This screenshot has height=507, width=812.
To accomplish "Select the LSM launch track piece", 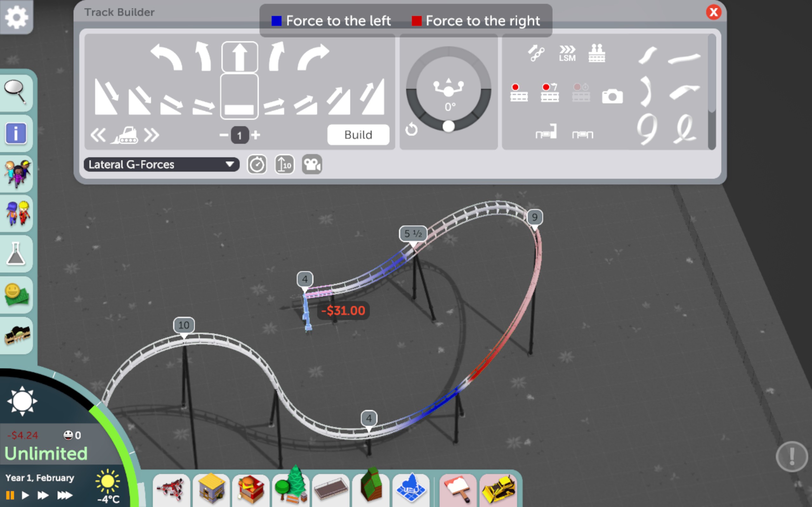I will click(x=567, y=53).
